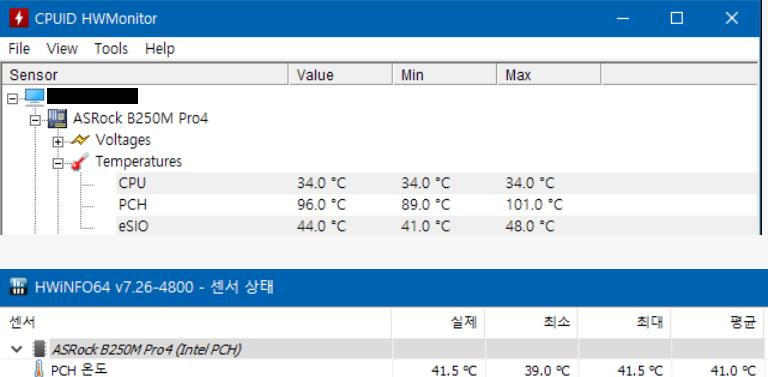Select the eSIO temperature row

coord(437,226)
